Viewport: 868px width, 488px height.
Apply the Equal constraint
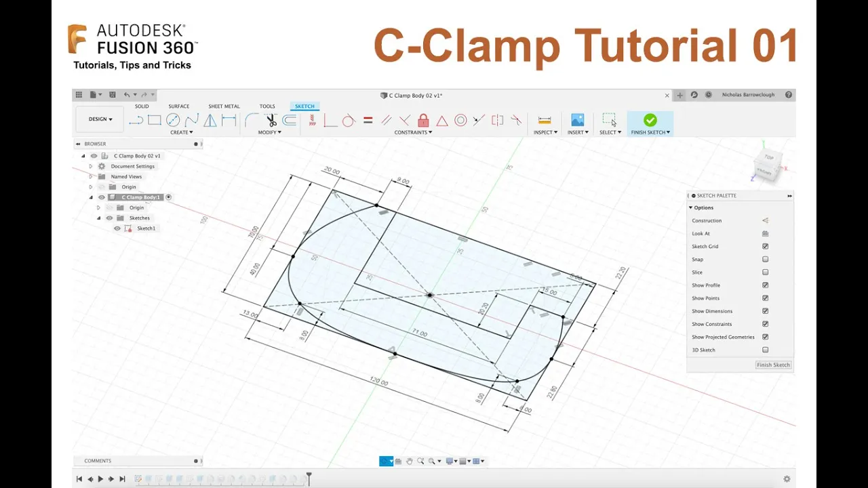click(368, 120)
